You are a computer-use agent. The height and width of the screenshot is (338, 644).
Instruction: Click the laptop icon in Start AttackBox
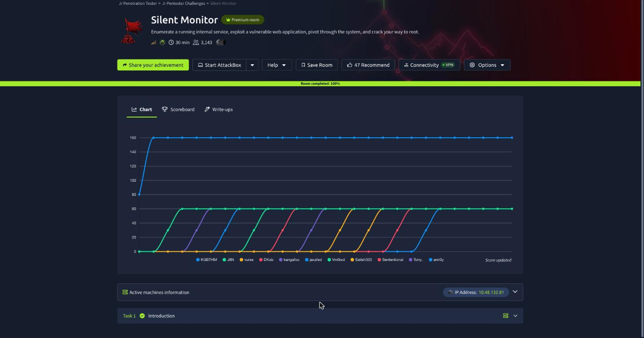(x=200, y=65)
